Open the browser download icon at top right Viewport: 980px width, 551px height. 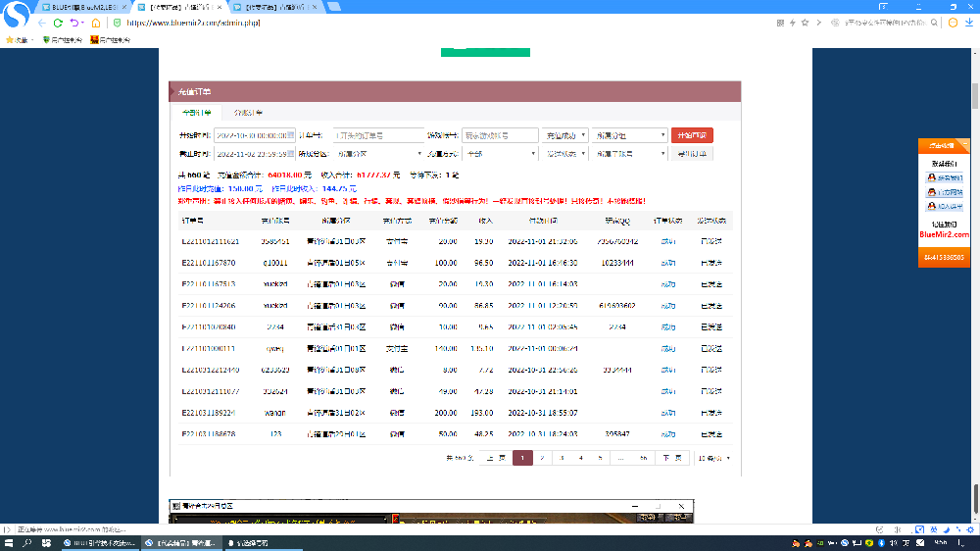coord(966,22)
